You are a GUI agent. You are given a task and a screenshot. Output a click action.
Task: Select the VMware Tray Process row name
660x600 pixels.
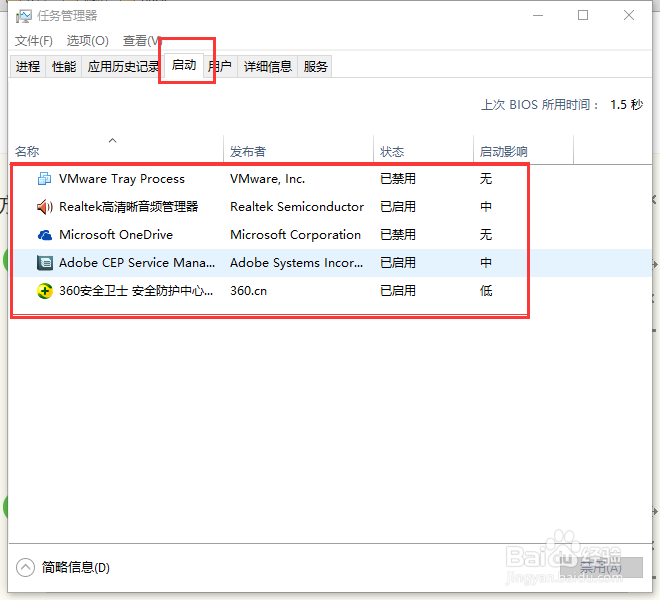tap(122, 179)
